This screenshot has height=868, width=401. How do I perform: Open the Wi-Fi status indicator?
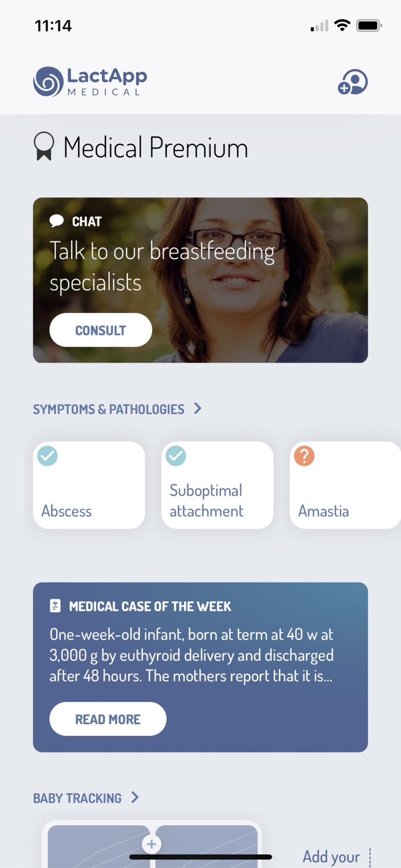(343, 25)
